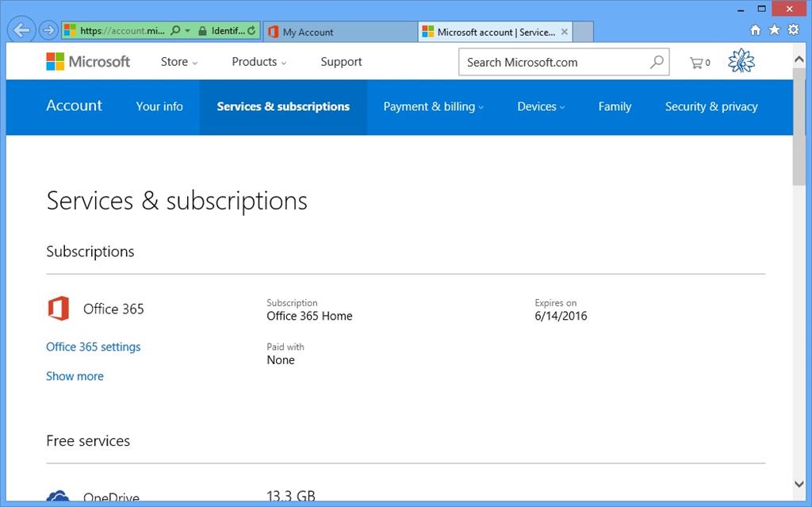Click the search magnifier in address bar

175,31
